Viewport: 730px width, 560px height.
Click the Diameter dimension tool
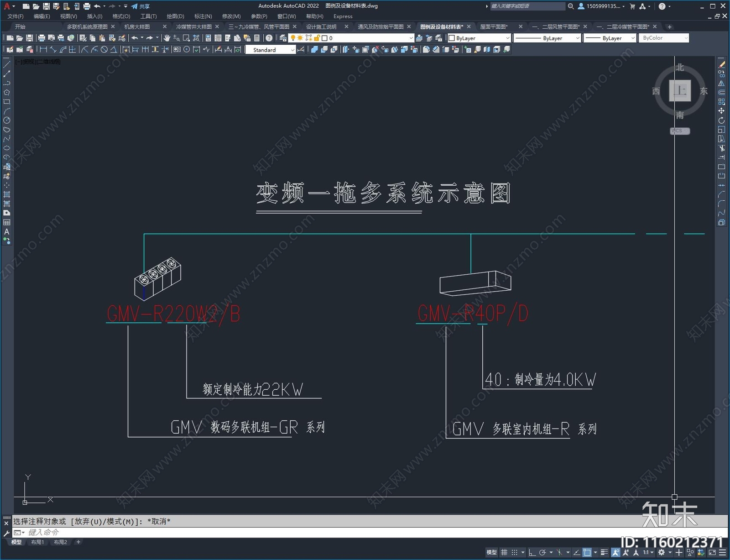coord(104,50)
